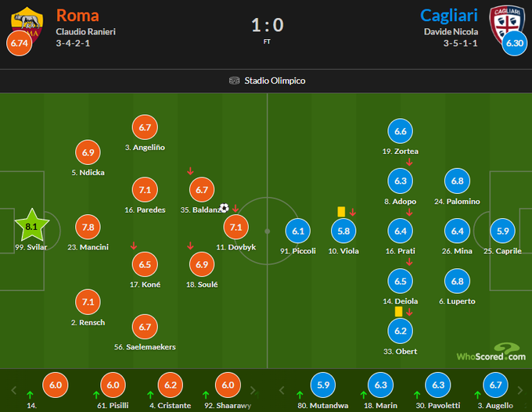This screenshot has height=412, width=532.
Task: Select Paredes' 7.1 rating circle
Action: pos(145,190)
